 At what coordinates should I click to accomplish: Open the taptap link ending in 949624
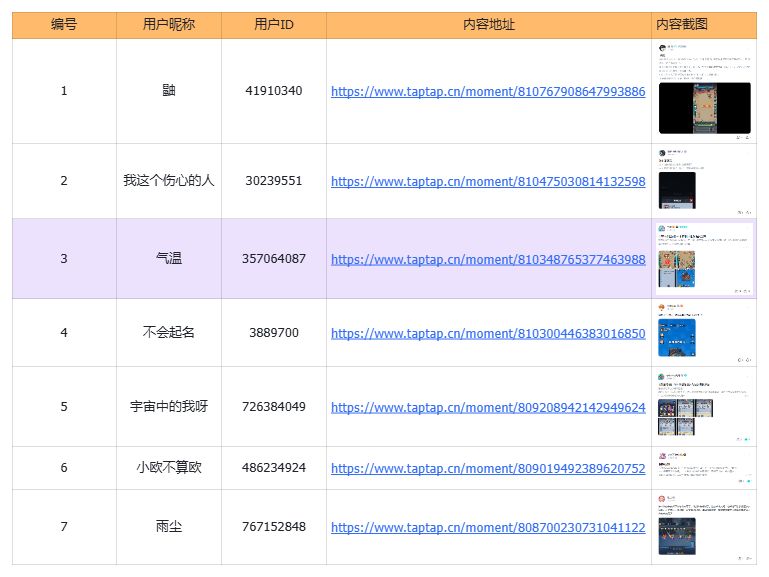[488, 407]
